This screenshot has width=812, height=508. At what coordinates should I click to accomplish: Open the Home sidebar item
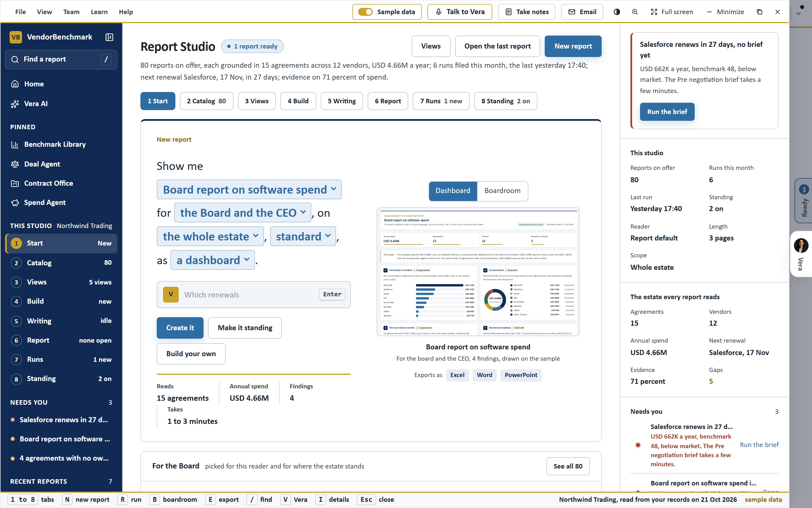pos(61,84)
